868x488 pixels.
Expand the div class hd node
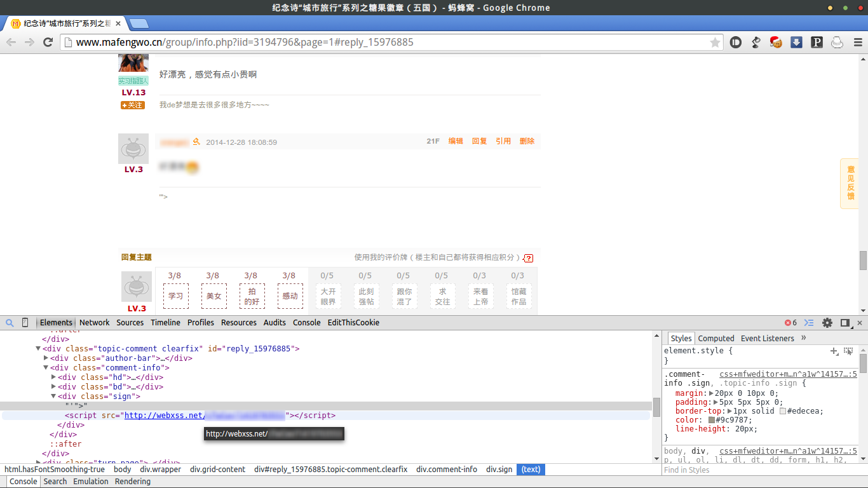click(x=53, y=377)
